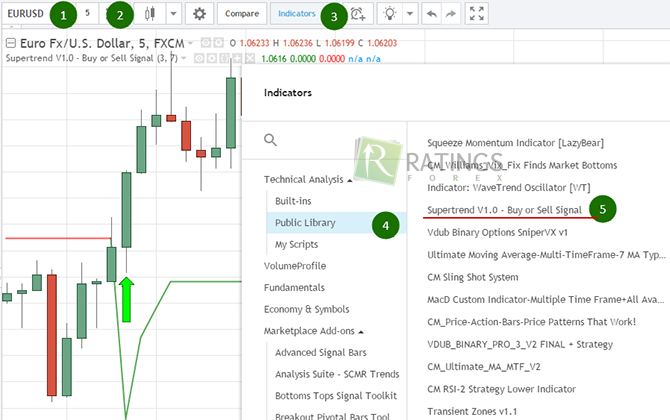The image size is (670, 420).
Task: Add Ultimate Moving Average-Multi-TimeFrame-7 MA indicator
Action: pyautogui.click(x=546, y=255)
